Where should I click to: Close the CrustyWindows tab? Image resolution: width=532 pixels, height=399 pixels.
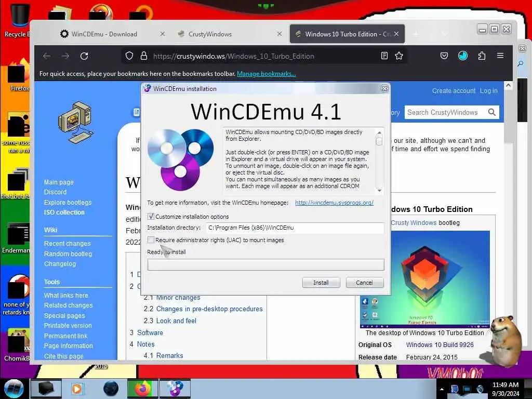point(279,34)
